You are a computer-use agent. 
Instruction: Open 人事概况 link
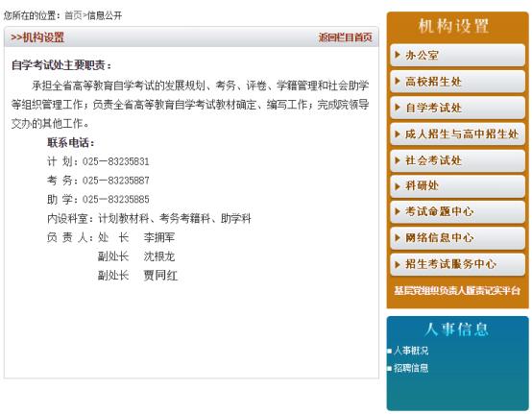(411, 351)
